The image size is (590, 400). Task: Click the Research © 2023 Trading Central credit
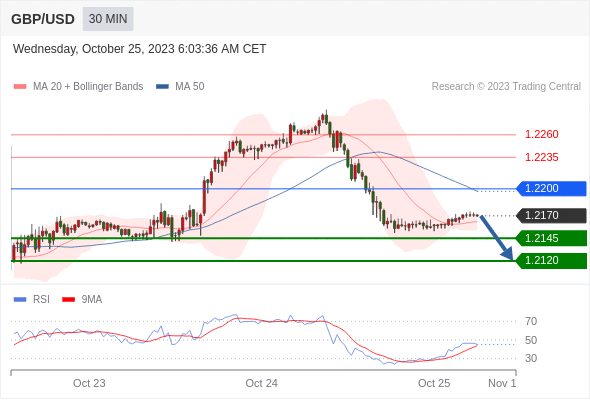(x=506, y=87)
